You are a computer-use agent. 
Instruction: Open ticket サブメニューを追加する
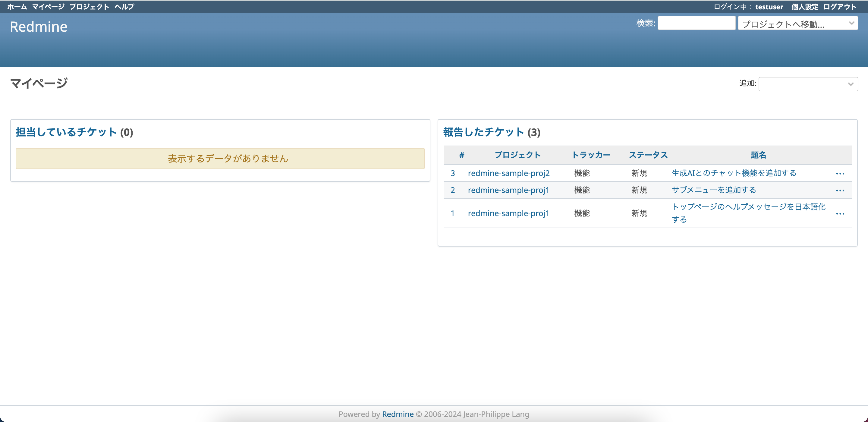click(x=714, y=190)
